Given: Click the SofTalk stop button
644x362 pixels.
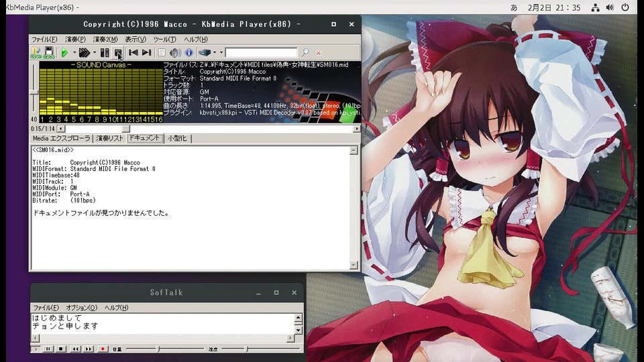Looking at the screenshot, I should [61, 349].
